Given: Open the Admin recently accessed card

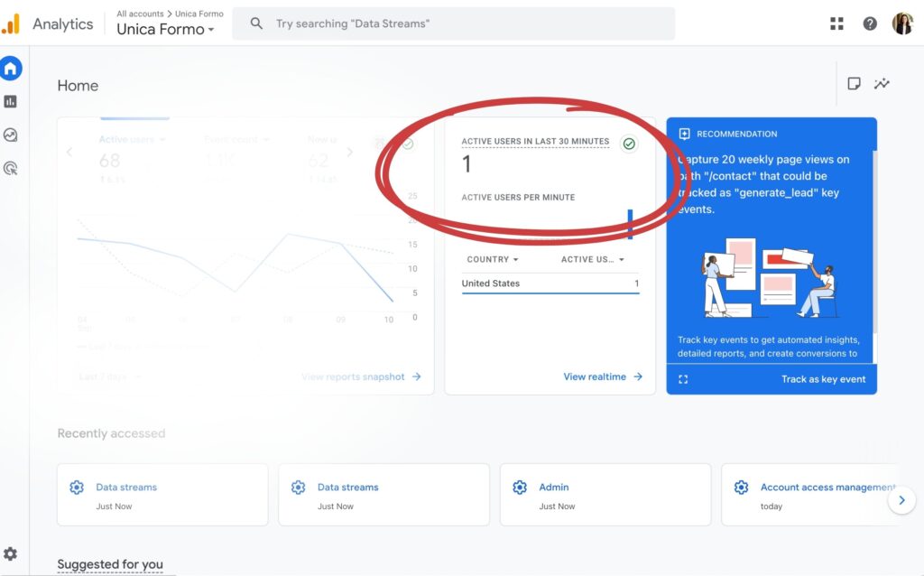Looking at the screenshot, I should coord(605,494).
